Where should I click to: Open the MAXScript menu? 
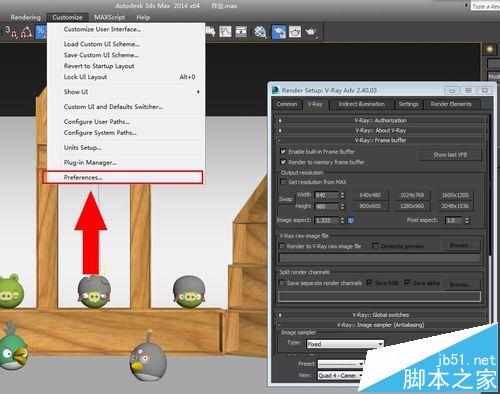(x=109, y=17)
